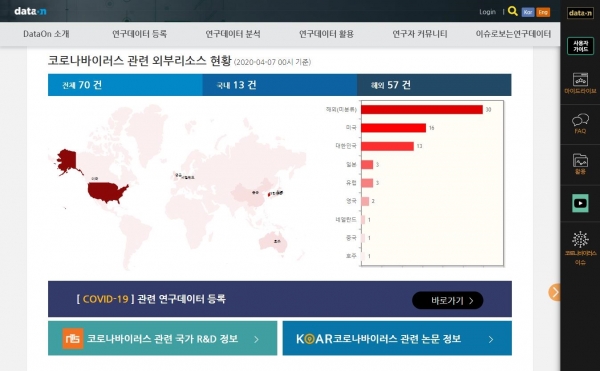
Task: Open the KOAR 코로나바이러스 관련 논문 정보 banner
Action: (x=397, y=338)
